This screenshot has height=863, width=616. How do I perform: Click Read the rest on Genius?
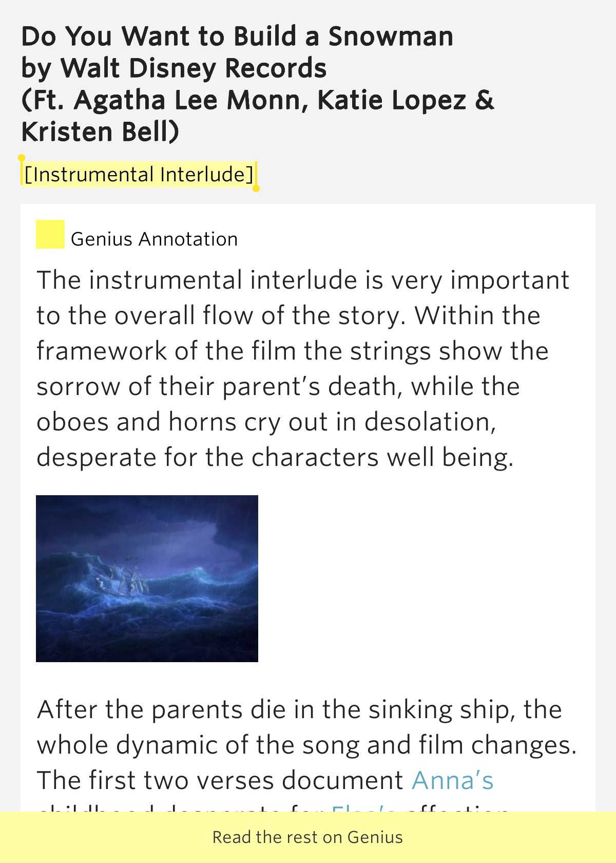[x=308, y=837]
